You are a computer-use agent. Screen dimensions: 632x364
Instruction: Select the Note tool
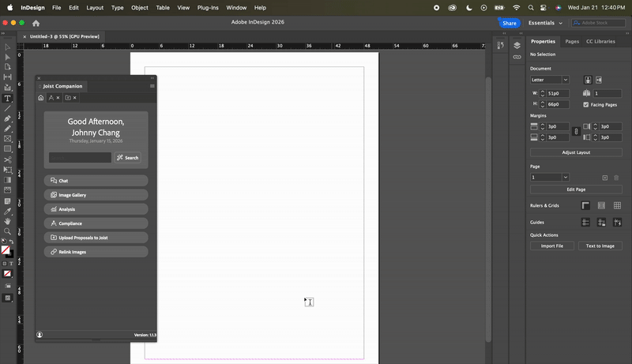coord(7,201)
